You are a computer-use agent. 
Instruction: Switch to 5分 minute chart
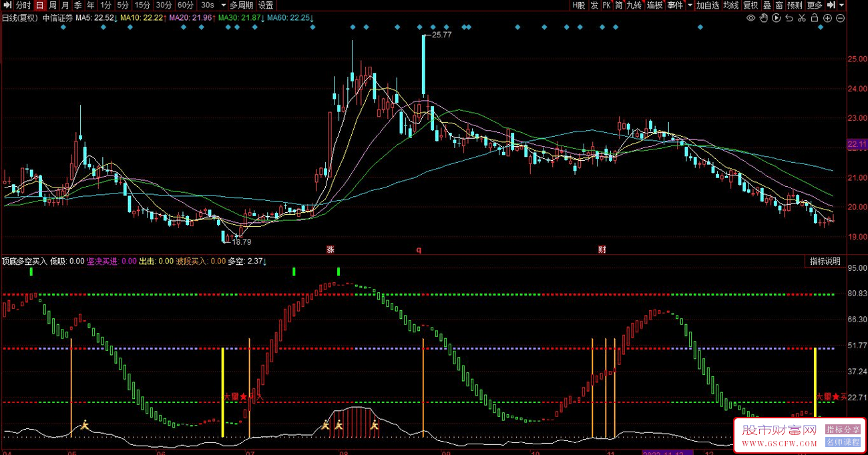(x=123, y=5)
